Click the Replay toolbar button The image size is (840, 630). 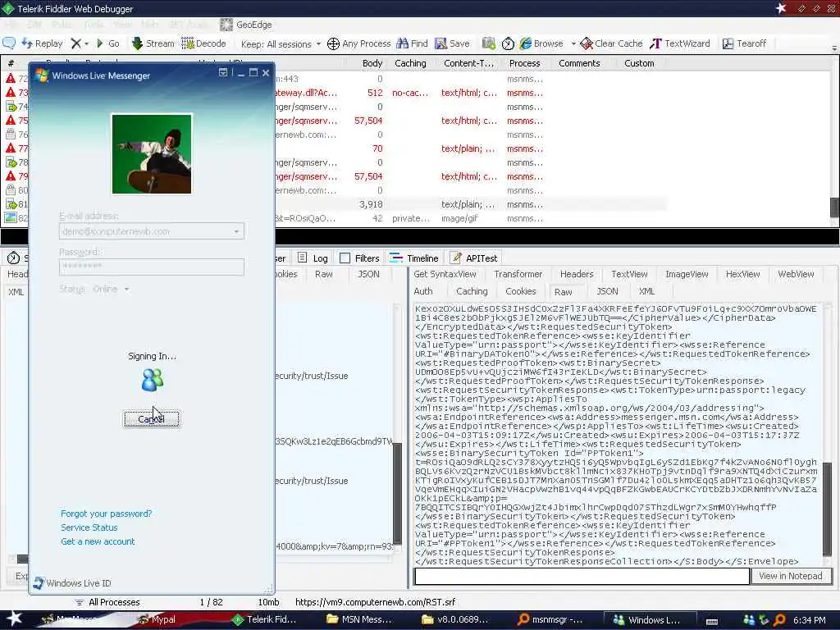42,43
